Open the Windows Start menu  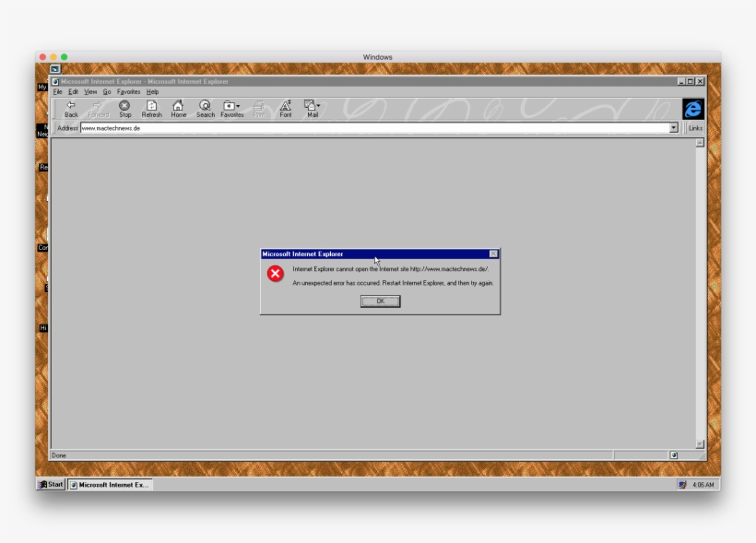[51, 485]
